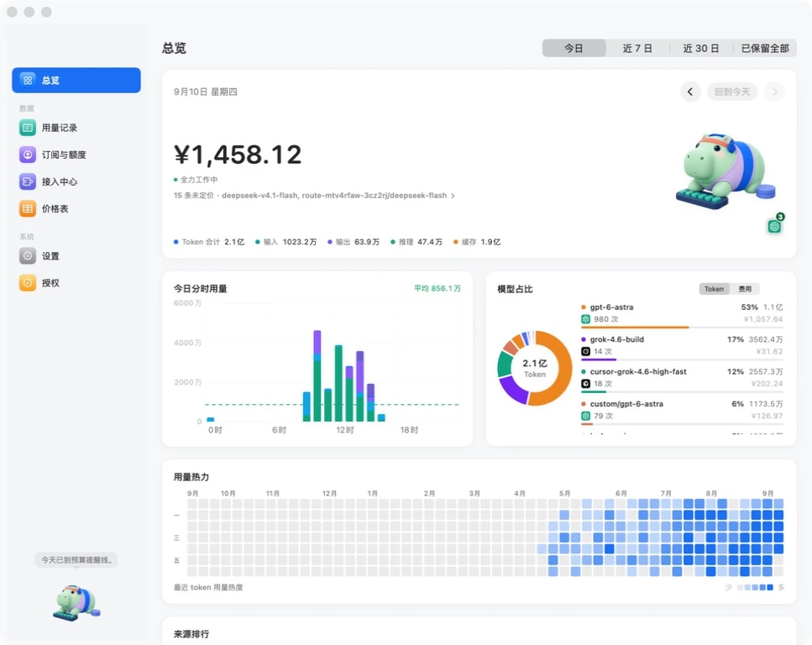The height and width of the screenshot is (645, 812).
Task: Go to previous day with left chevron
Action: click(x=690, y=92)
